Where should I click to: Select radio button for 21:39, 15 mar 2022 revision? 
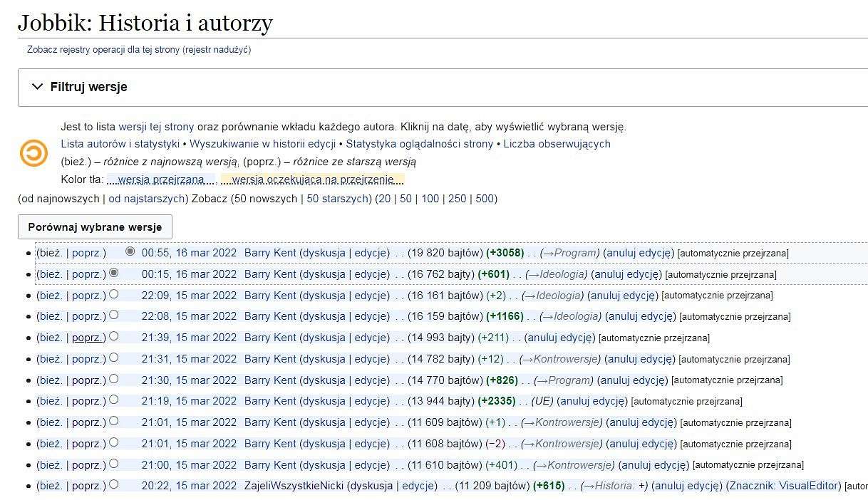point(114,336)
